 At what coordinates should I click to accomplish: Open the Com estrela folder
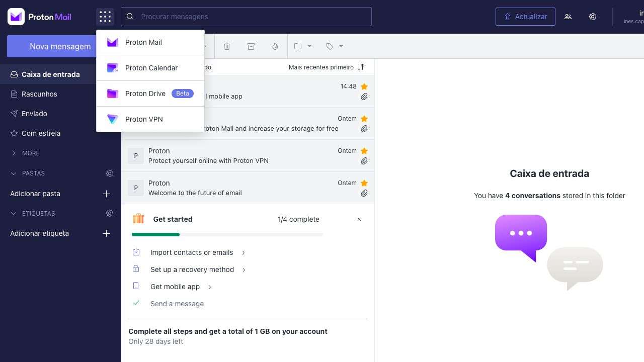pos(60,133)
